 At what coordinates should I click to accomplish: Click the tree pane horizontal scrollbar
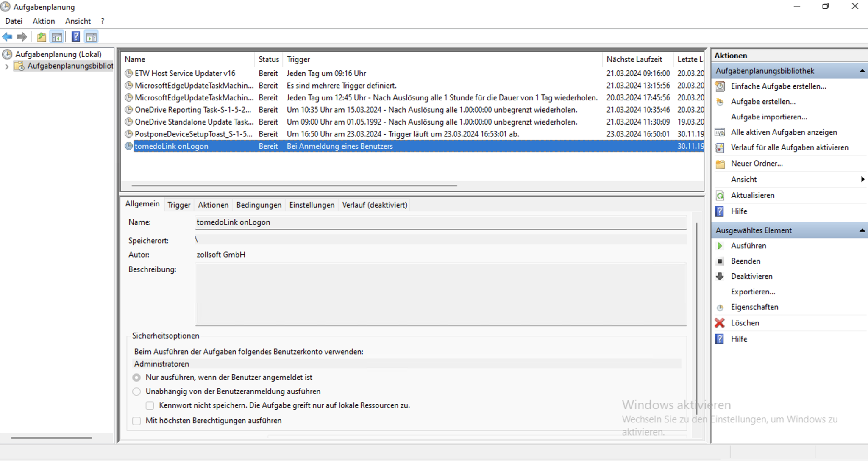click(x=51, y=438)
